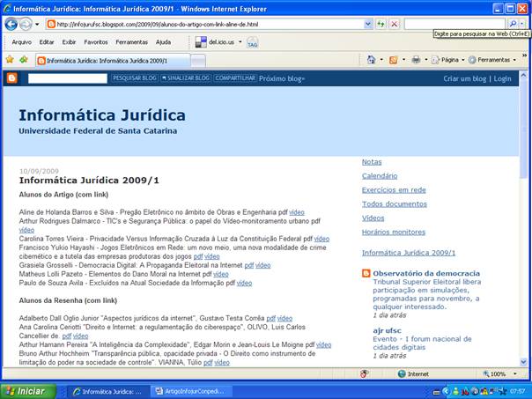Open the Favorites Center star icon
The image size is (532, 399).
[10, 60]
